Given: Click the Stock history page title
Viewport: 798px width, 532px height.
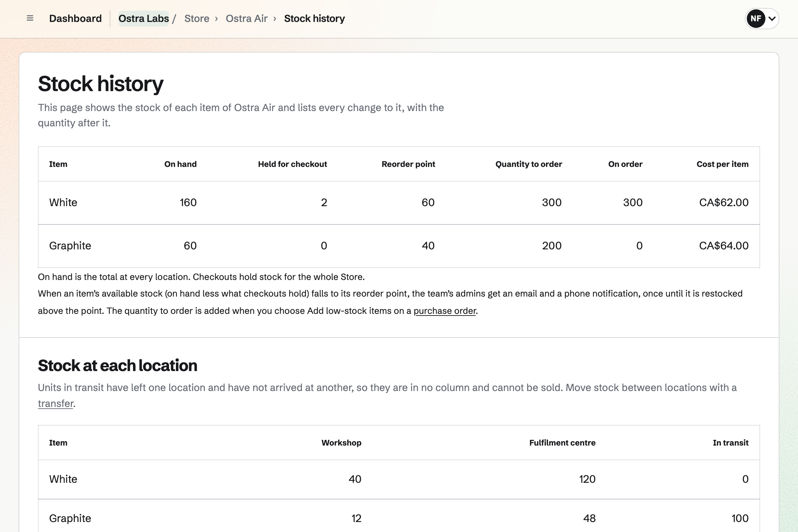Looking at the screenshot, I should coord(100,84).
